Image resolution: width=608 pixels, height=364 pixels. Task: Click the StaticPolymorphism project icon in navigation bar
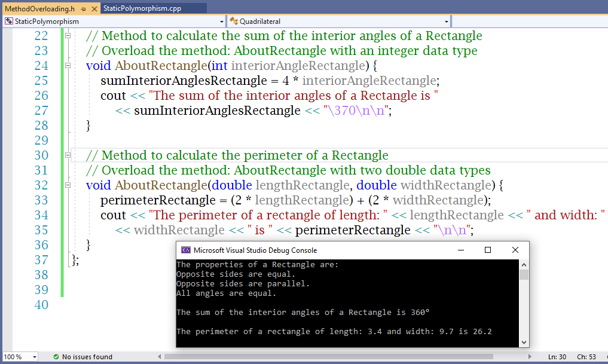pyautogui.click(x=8, y=22)
